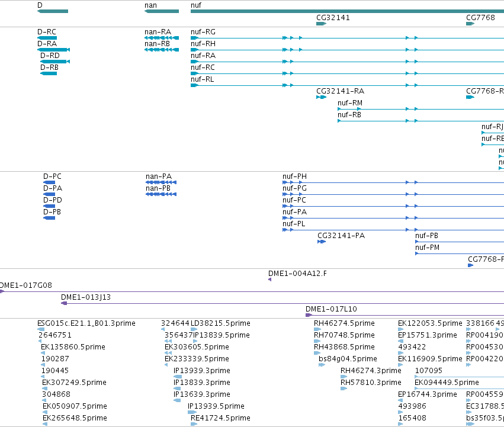504x427 pixels.
Task: Select the EK303605.5prime EST
Action: point(168,353)
